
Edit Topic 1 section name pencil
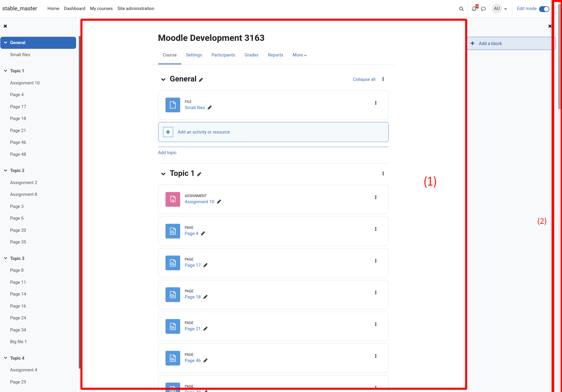(x=199, y=174)
